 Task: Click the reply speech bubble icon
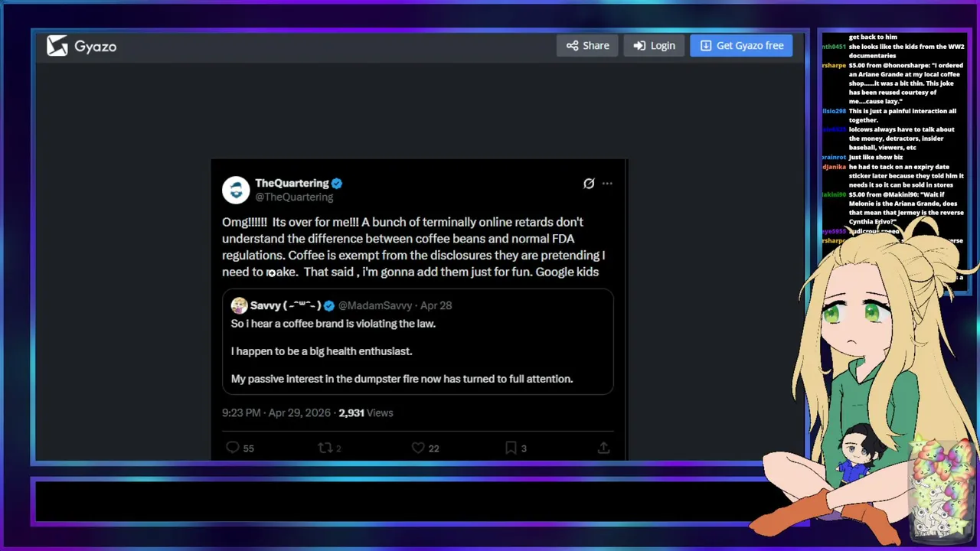point(233,448)
